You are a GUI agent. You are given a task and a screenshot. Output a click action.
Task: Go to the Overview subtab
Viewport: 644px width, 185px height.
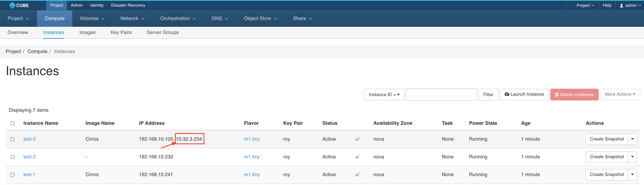point(18,32)
